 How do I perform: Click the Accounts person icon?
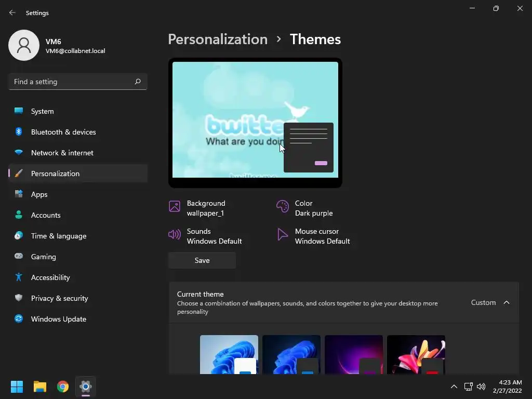pyautogui.click(x=19, y=215)
